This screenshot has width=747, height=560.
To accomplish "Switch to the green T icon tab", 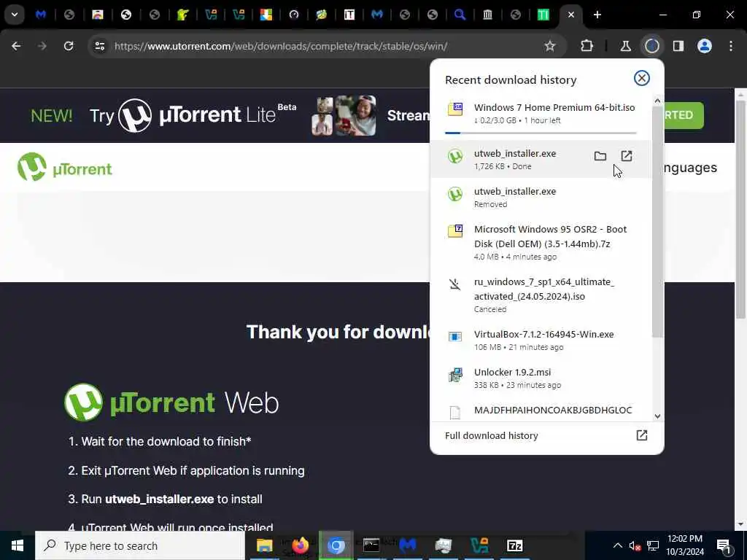I will [543, 15].
